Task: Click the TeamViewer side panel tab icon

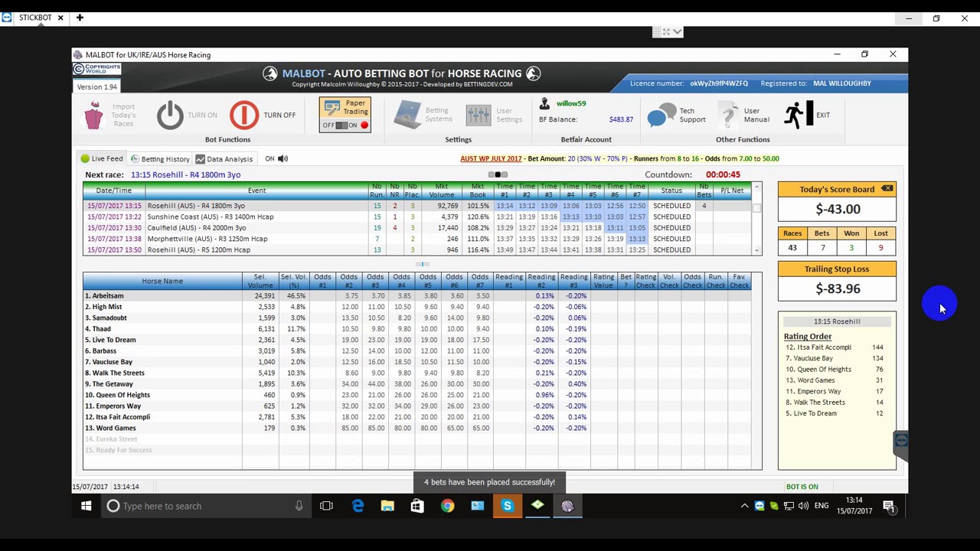Action: point(901,440)
